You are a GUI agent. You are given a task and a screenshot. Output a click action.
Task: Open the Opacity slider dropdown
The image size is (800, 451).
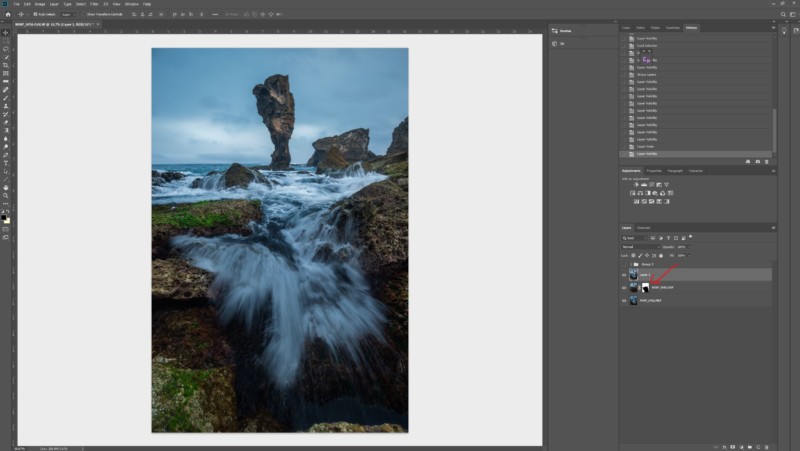point(689,247)
